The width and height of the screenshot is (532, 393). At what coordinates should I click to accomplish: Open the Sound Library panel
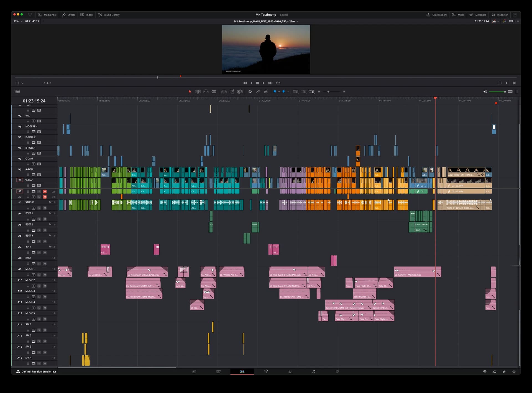tap(109, 15)
